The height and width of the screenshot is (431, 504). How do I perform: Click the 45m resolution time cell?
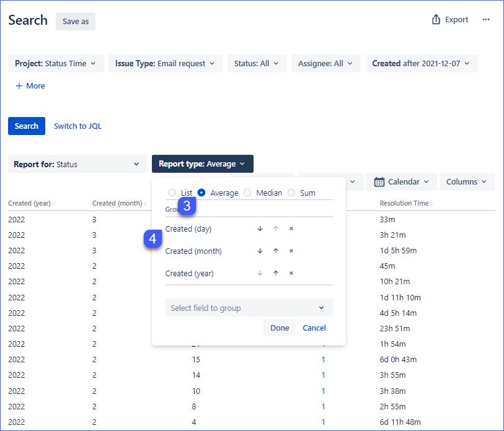coord(387,266)
